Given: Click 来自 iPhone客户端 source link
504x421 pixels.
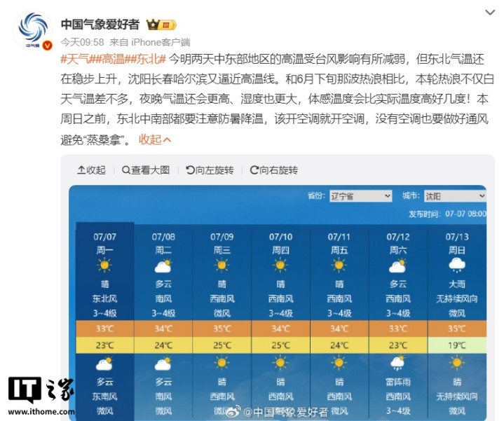Looking at the screenshot, I should 150,42.
